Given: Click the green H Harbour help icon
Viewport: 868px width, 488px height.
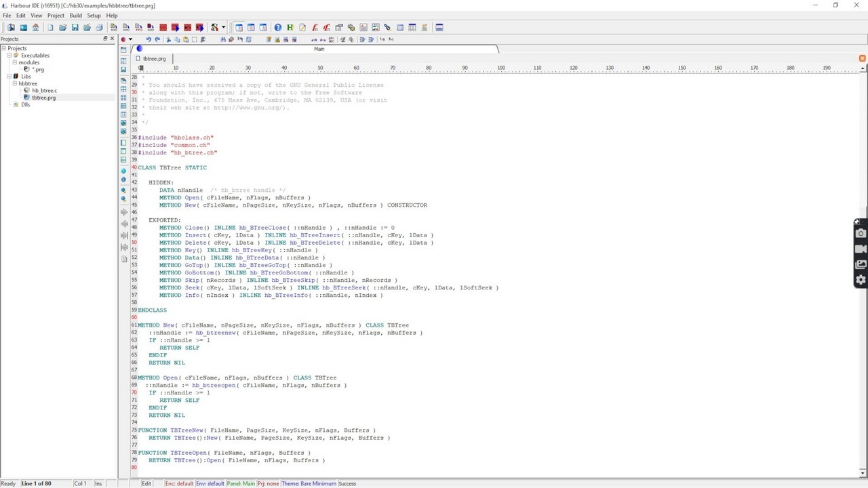Looking at the screenshot, I should [x=290, y=27].
